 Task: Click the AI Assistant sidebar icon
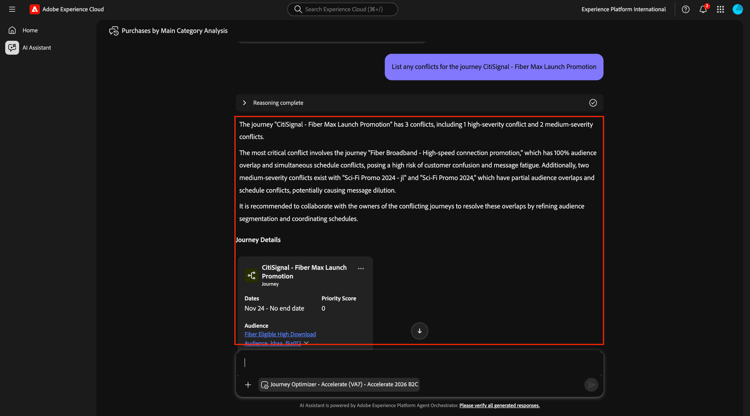(x=12, y=48)
